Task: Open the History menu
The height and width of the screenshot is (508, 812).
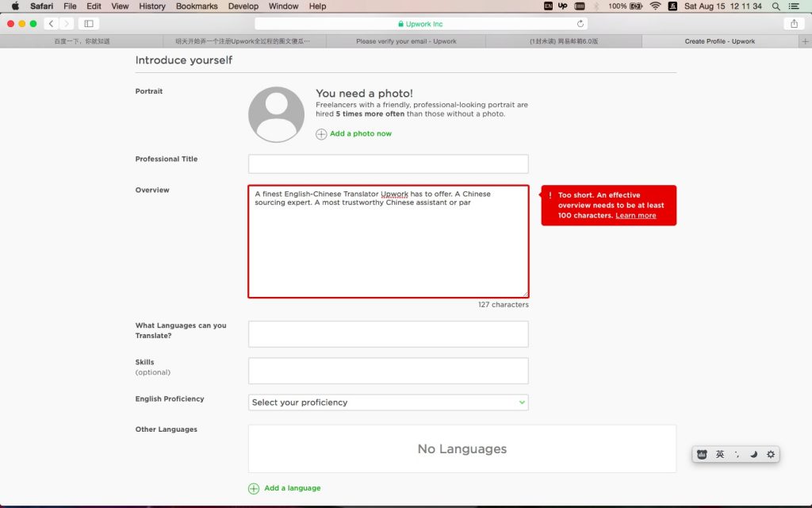Action: pyautogui.click(x=151, y=6)
